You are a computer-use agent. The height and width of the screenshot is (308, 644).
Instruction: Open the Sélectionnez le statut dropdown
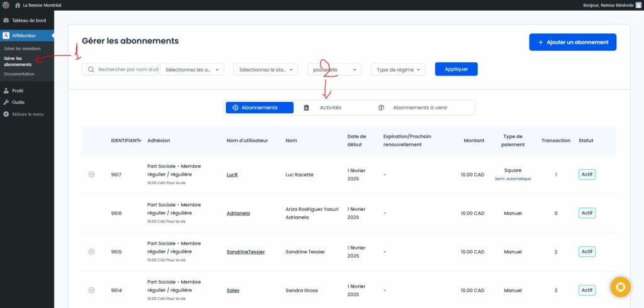[x=265, y=70]
